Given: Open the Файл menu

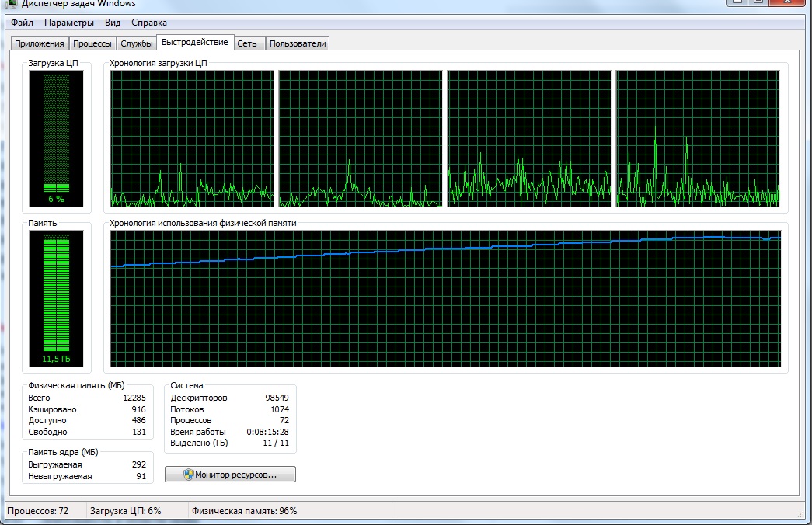Looking at the screenshot, I should pos(22,23).
